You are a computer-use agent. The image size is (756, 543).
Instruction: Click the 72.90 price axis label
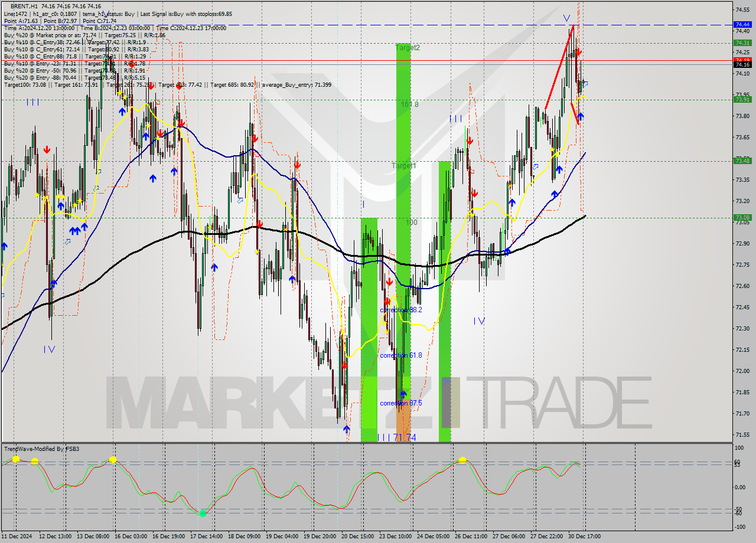click(x=742, y=243)
